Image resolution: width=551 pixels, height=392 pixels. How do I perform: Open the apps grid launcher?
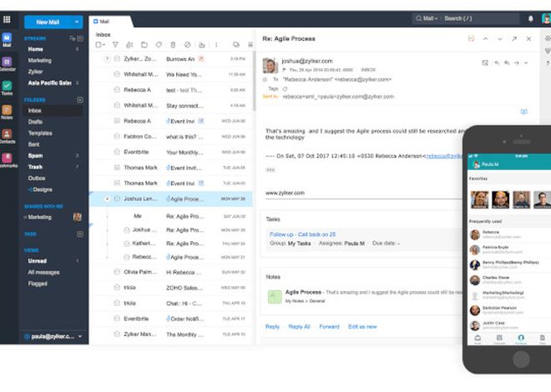[x=7, y=20]
